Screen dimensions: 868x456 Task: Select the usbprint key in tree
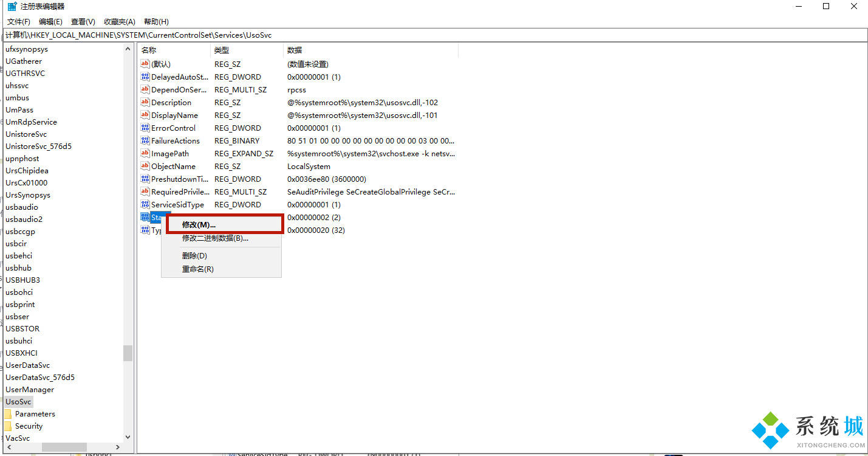pos(20,305)
